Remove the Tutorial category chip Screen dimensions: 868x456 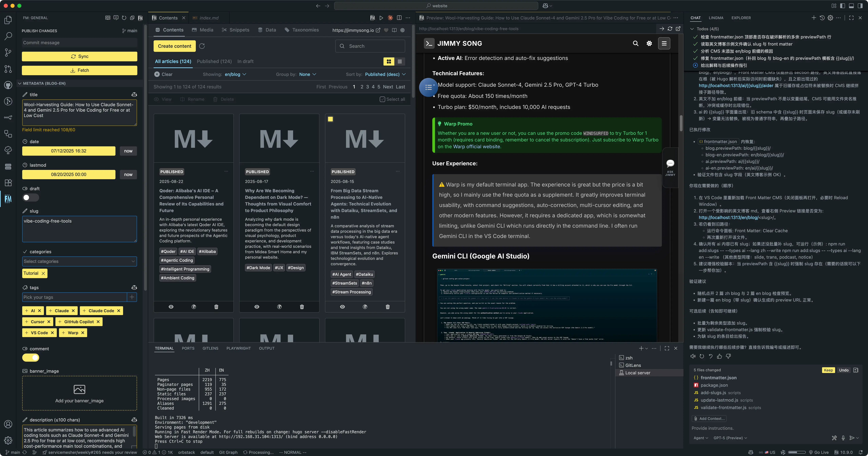[43, 273]
